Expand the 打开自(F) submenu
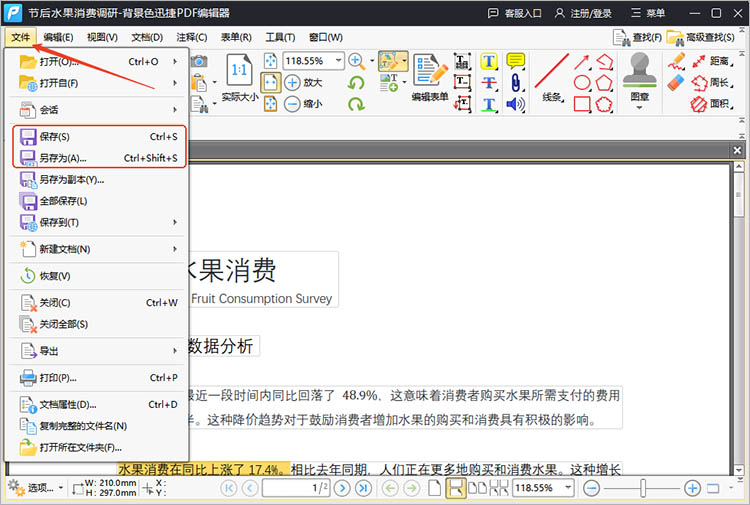Screen dimensions: 750x505 [98, 83]
